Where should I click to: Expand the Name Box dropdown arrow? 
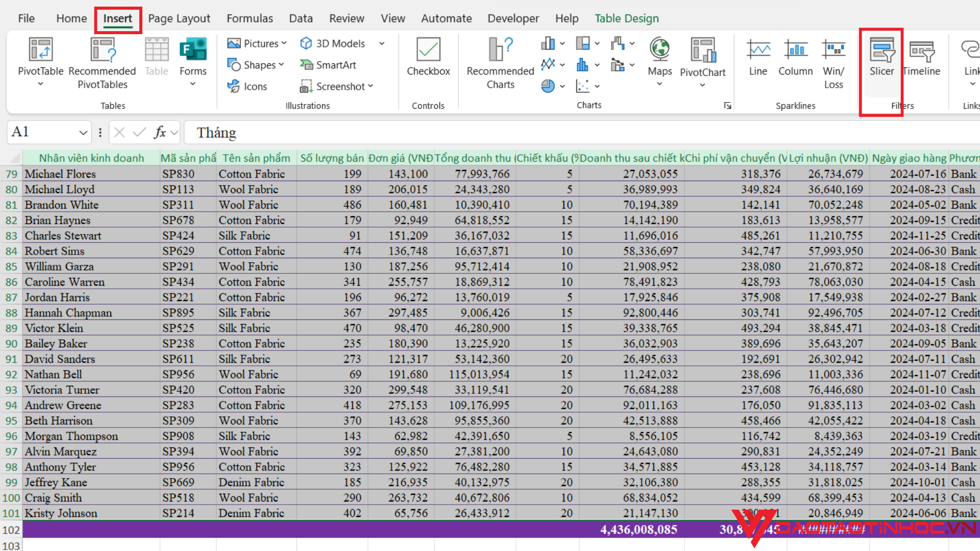[83, 133]
